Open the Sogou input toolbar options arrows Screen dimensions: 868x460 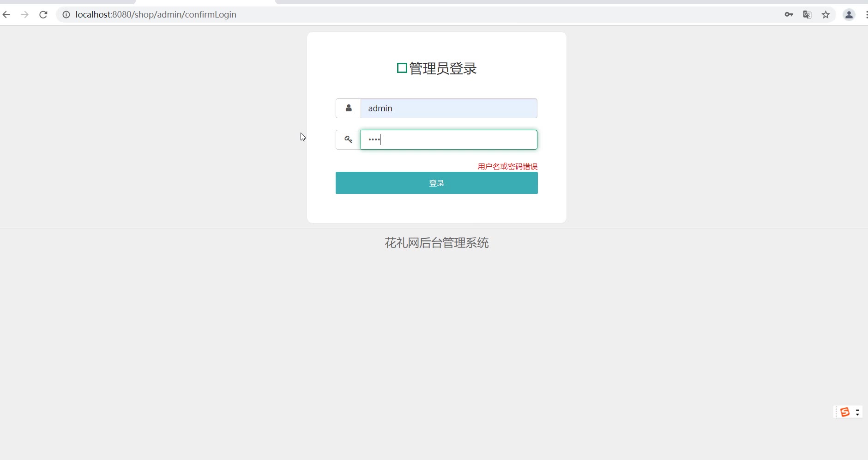coord(857,412)
